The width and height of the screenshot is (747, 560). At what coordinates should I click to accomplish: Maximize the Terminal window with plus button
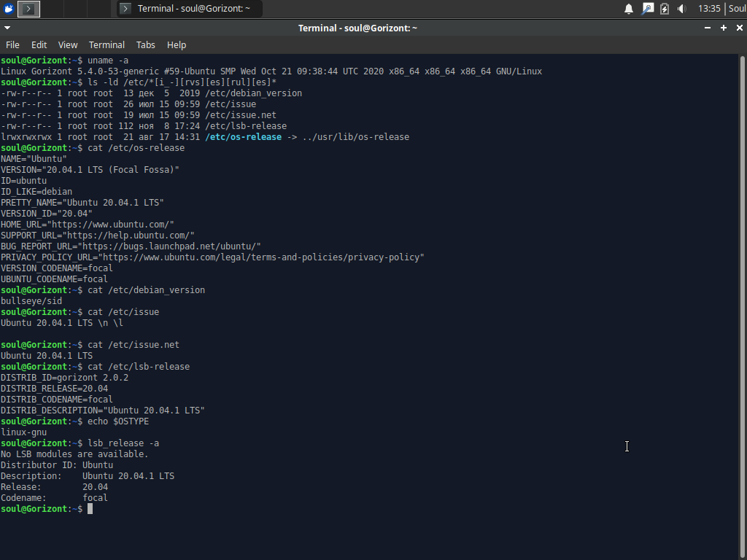pyautogui.click(x=723, y=28)
